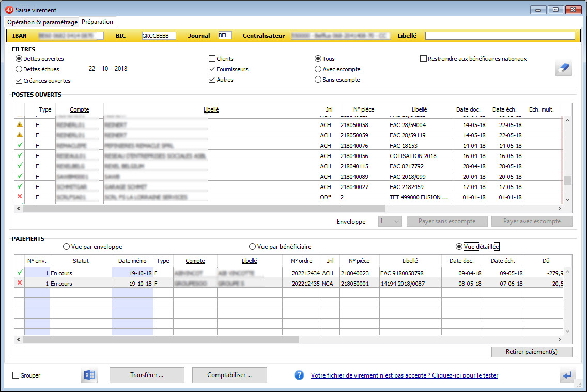
Task: Click red X status on NCA payment row
Action: tap(20, 283)
